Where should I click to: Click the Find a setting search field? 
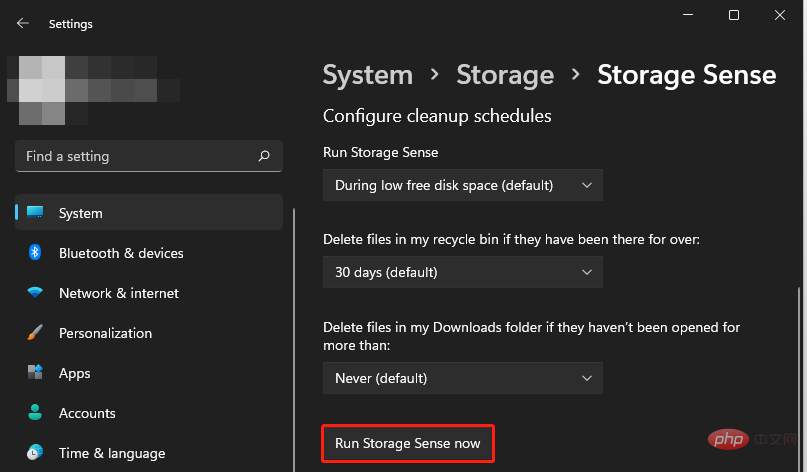pos(135,157)
